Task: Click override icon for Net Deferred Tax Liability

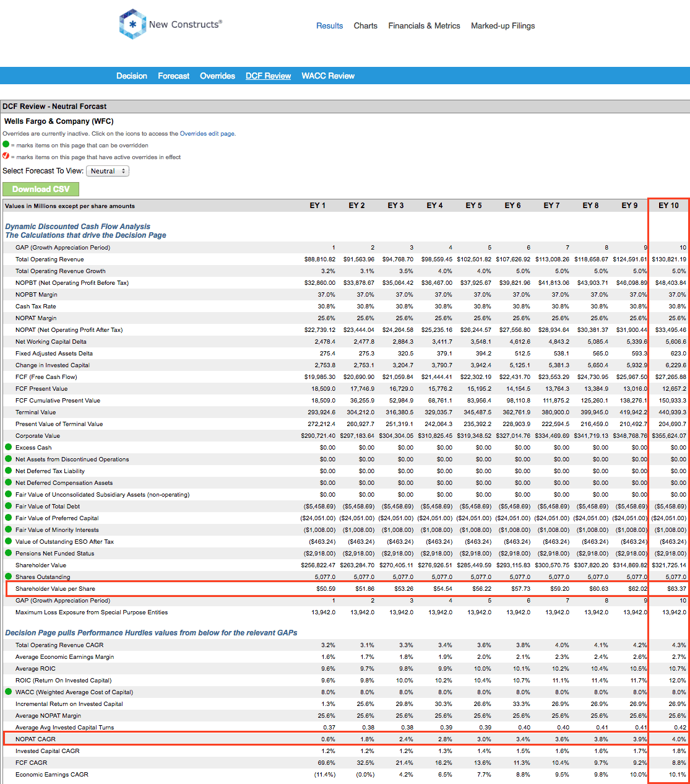Action: pos(9,471)
